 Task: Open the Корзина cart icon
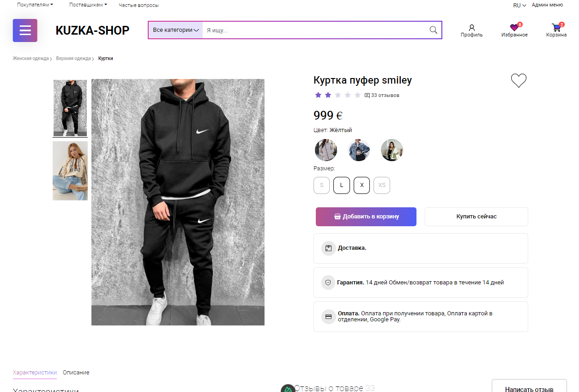[x=556, y=28]
